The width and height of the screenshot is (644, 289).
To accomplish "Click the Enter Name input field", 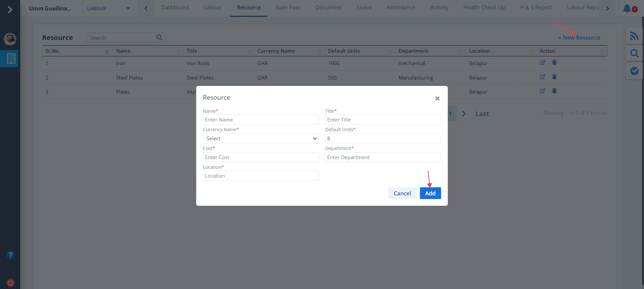I will point(261,119).
